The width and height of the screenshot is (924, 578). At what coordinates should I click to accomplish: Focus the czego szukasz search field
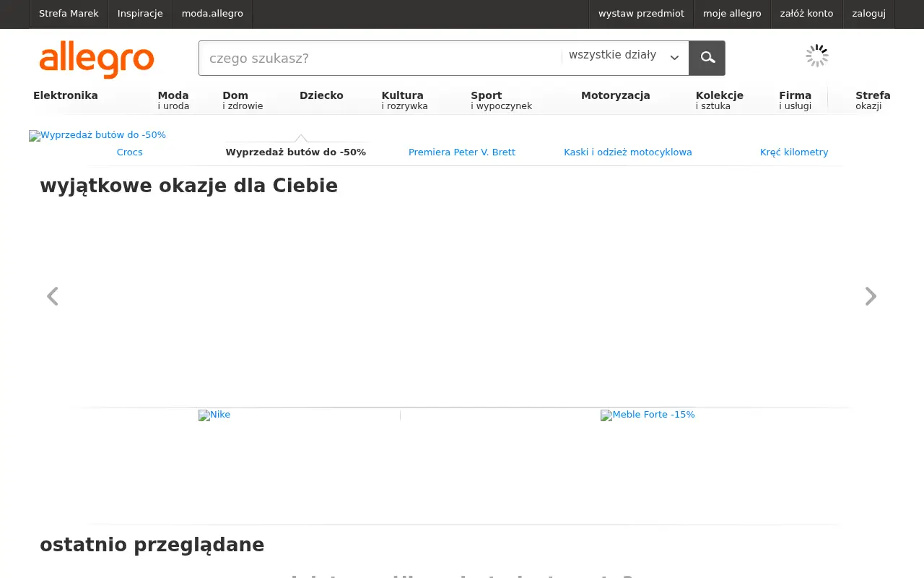coord(380,58)
